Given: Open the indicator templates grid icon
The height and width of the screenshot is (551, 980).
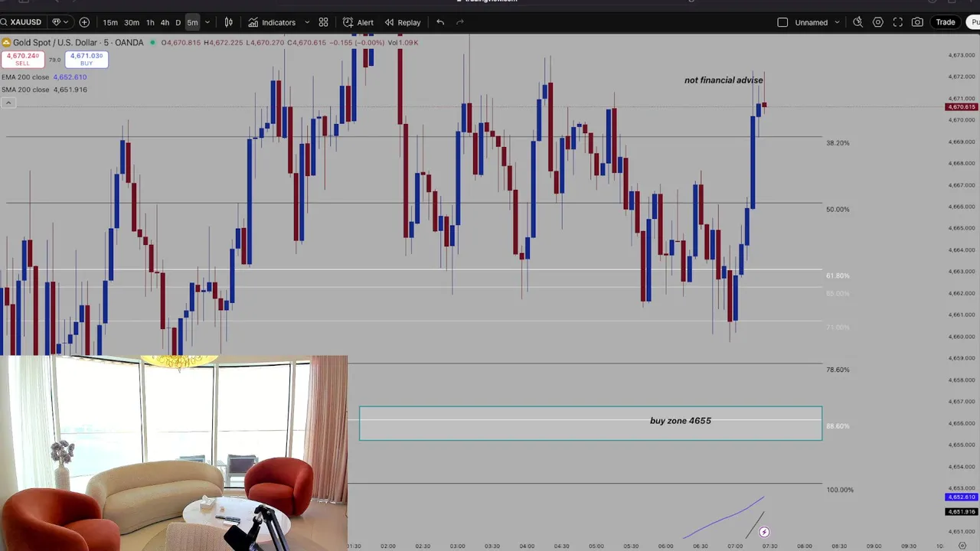Looking at the screenshot, I should pyautogui.click(x=323, y=22).
